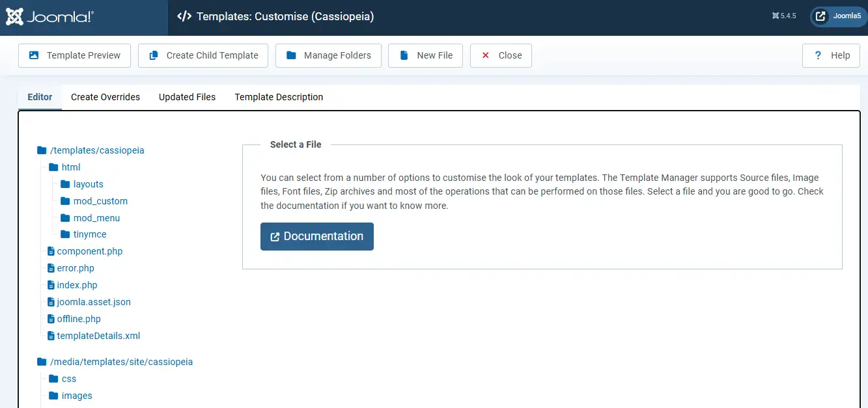Click the Template Preview image icon
The height and width of the screenshot is (408, 868).
pos(34,55)
